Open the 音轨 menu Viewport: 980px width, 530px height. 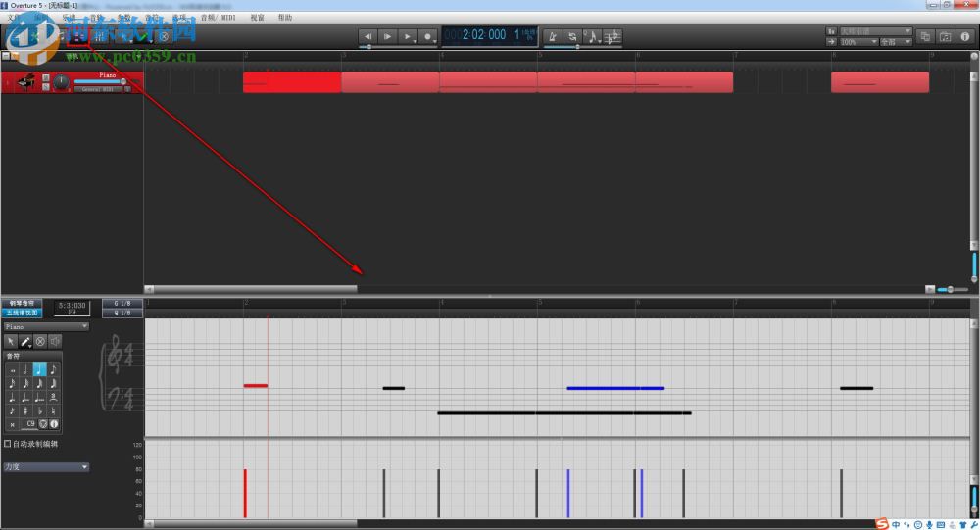click(96, 18)
